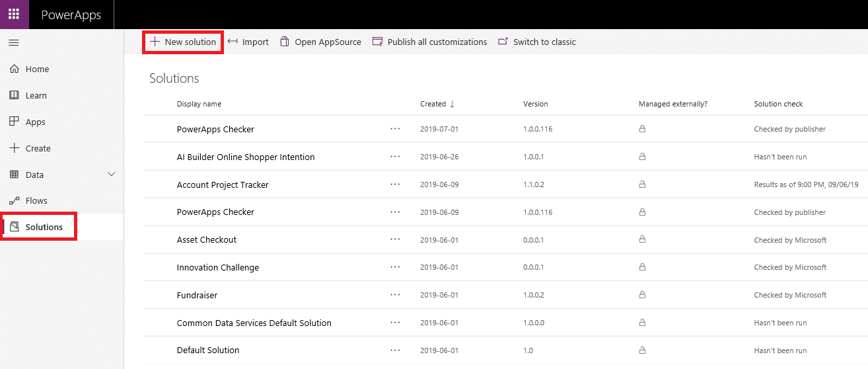Click lock icon in Innovation Challenge row
This screenshot has width=868, height=369.
[642, 267]
